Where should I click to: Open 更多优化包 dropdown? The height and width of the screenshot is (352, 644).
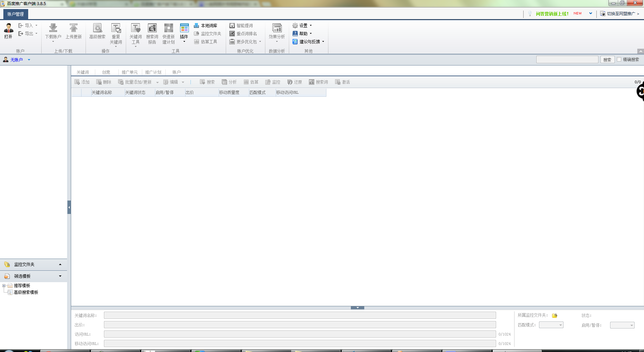click(245, 42)
